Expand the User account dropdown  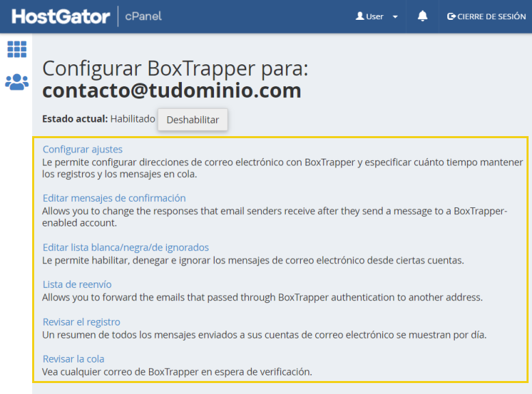tap(377, 16)
